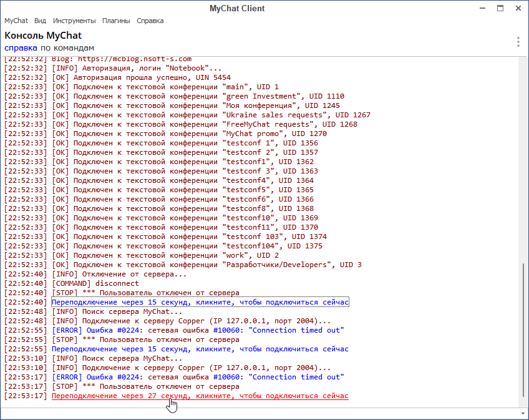The width and height of the screenshot is (529, 420).
Task: Open the Справка menu
Action: (150, 21)
